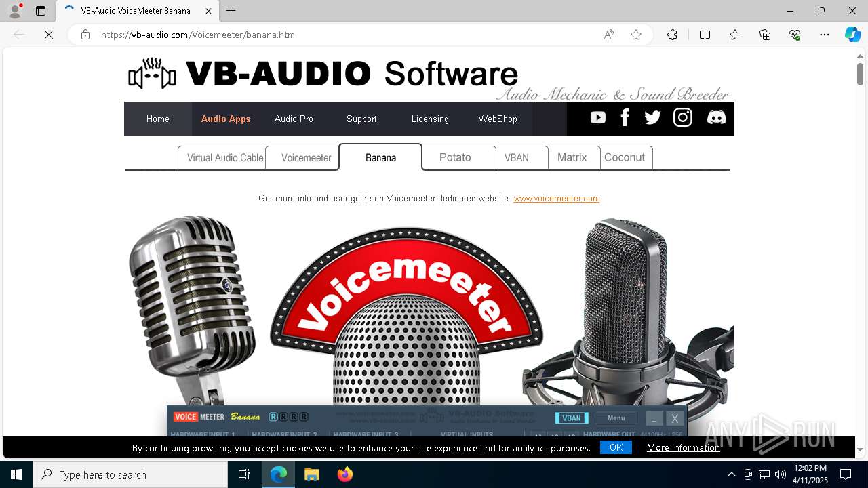Activate Read aloud in address bar
Screen dimensions: 868x488
click(609, 35)
